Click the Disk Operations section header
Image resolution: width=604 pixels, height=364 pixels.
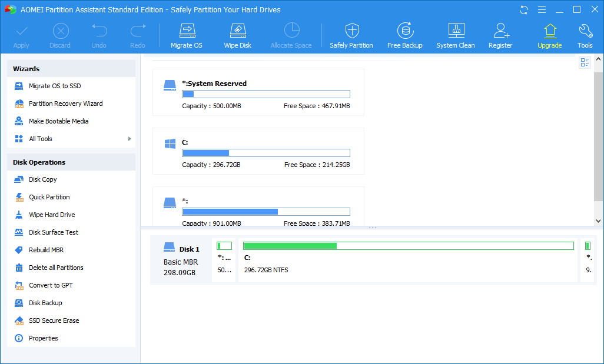(x=71, y=162)
